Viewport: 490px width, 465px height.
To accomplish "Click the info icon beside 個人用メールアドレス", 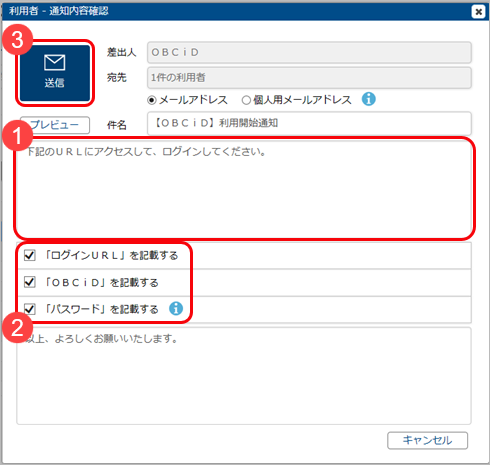I will [x=368, y=99].
